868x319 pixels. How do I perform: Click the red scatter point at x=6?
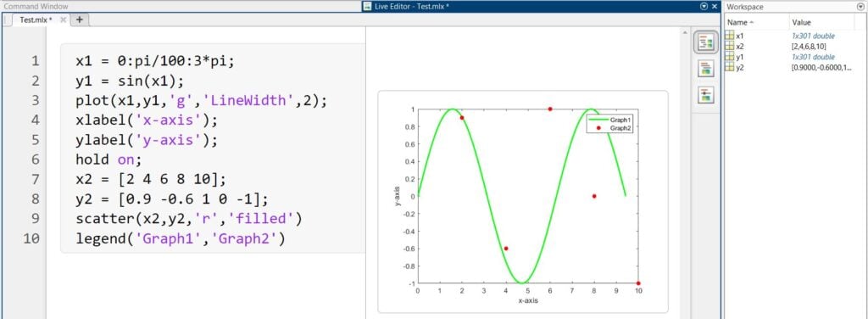(x=549, y=109)
